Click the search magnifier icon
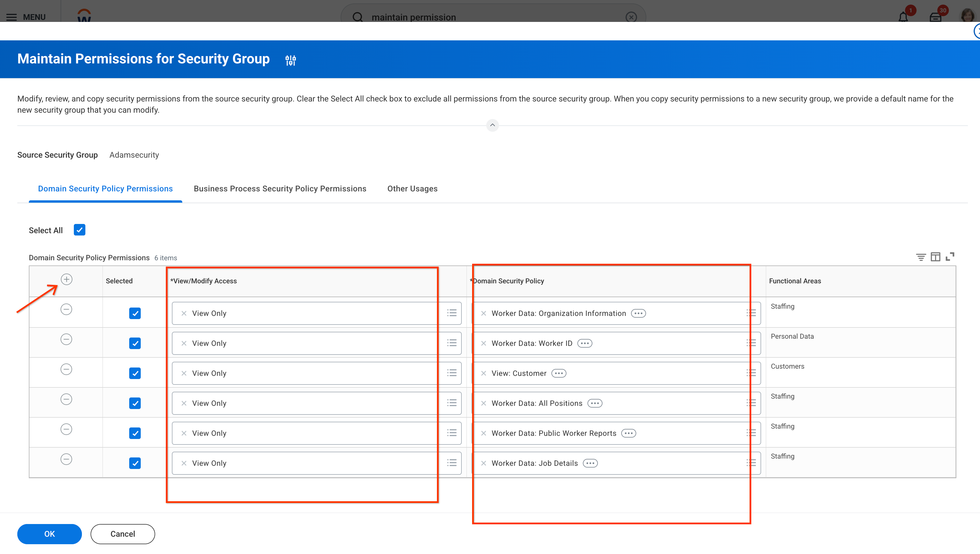Screen dimensions: 980x554 [x=358, y=17]
